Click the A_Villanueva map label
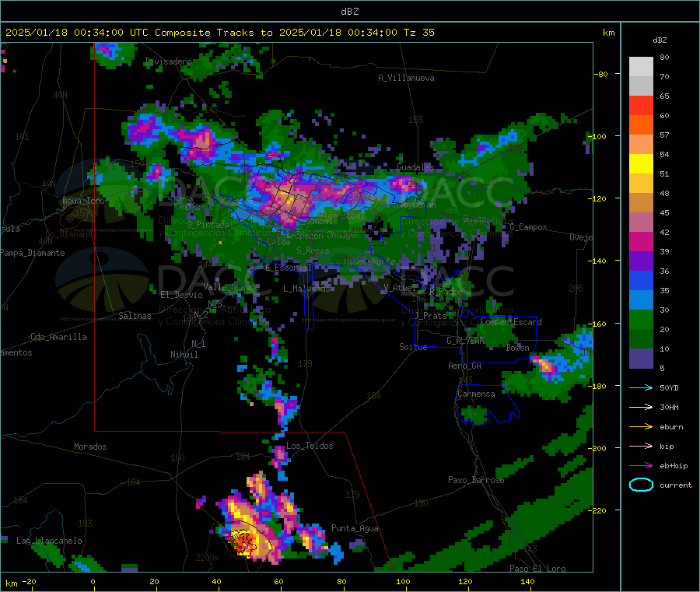The width and height of the screenshot is (700, 592). click(x=406, y=78)
